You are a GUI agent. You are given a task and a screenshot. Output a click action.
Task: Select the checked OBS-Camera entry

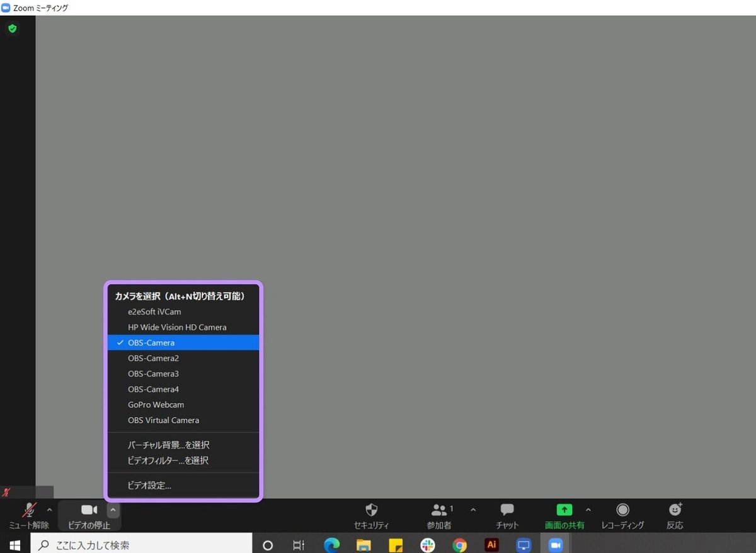(x=183, y=342)
